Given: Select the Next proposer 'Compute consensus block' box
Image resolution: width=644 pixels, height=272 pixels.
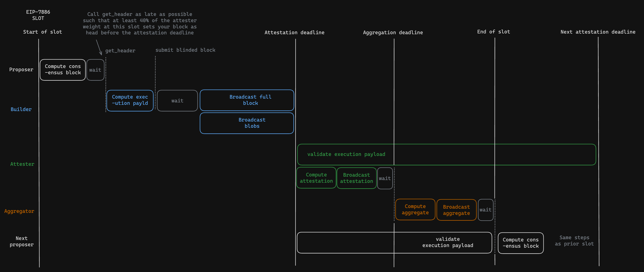Looking at the screenshot, I should pos(521,243).
